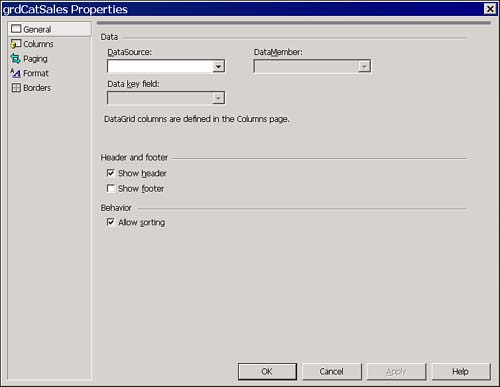500x387 pixels.
Task: Confirm with the OK button
Action: point(267,371)
